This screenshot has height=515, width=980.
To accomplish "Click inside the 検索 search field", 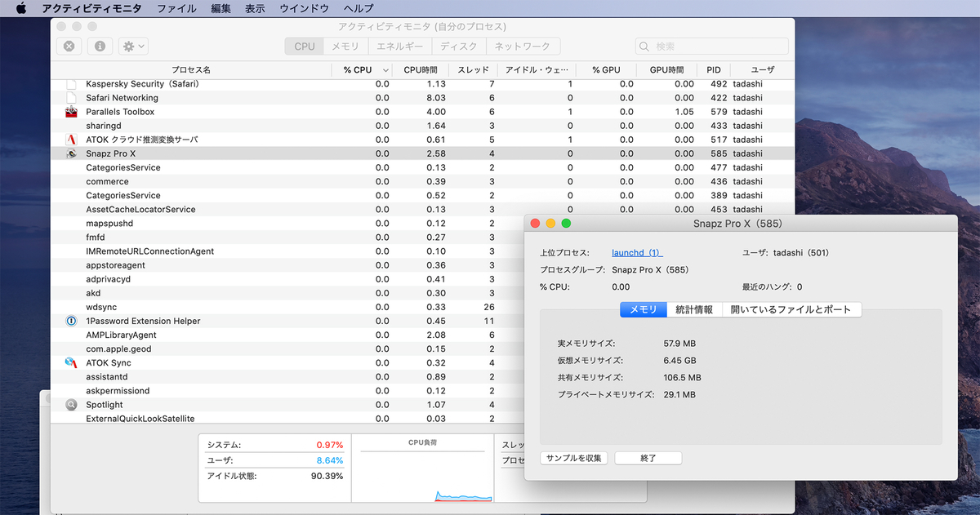I will coord(712,47).
